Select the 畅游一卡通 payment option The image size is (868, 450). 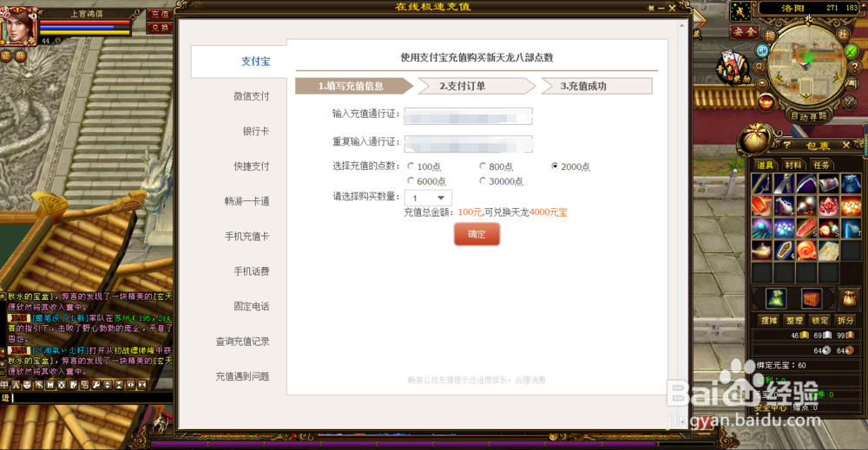(x=247, y=201)
